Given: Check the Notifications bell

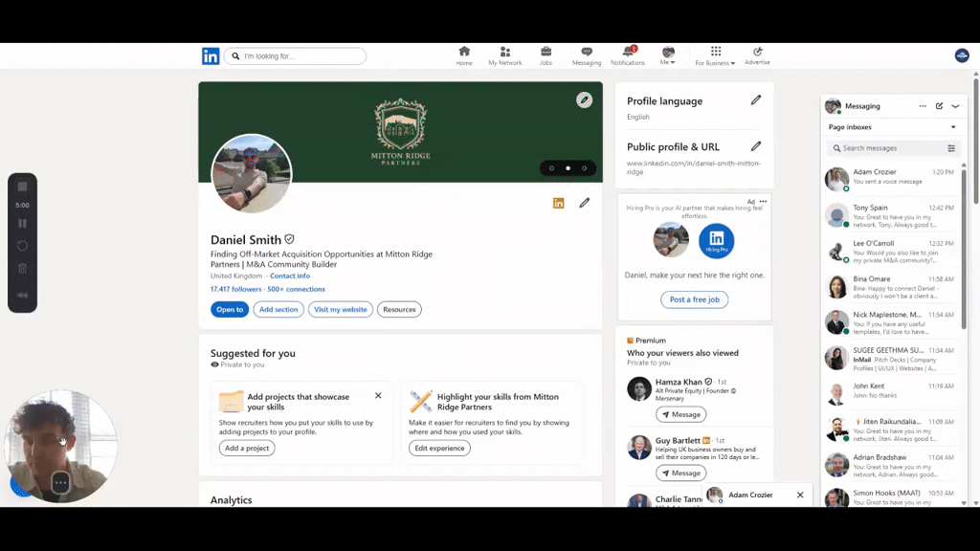Looking at the screenshot, I should coord(628,55).
